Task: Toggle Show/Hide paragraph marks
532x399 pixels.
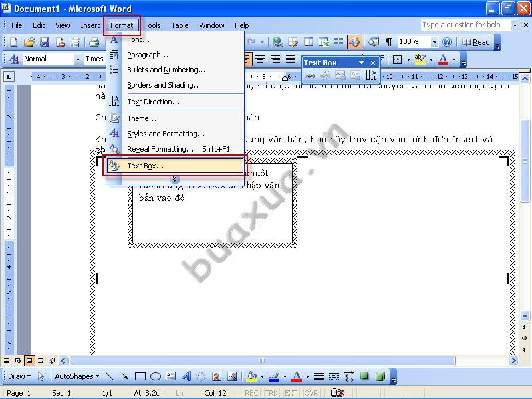Action: [389, 42]
